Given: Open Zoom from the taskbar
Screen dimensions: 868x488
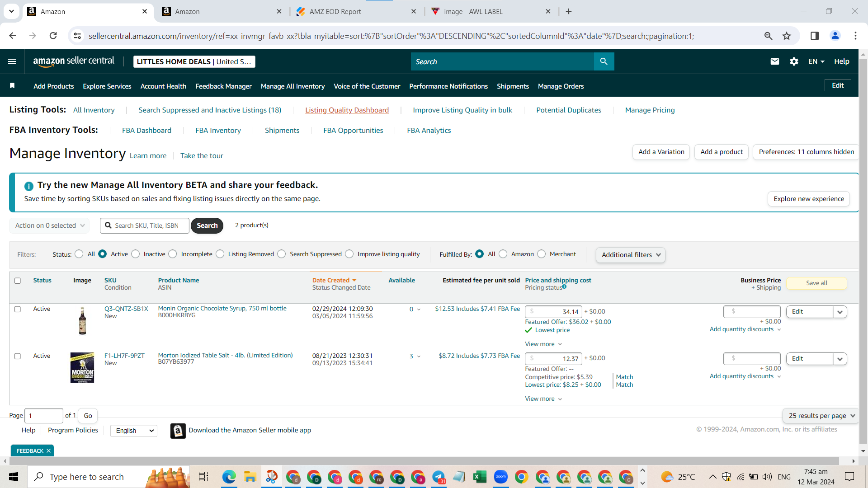Looking at the screenshot, I should [x=501, y=477].
